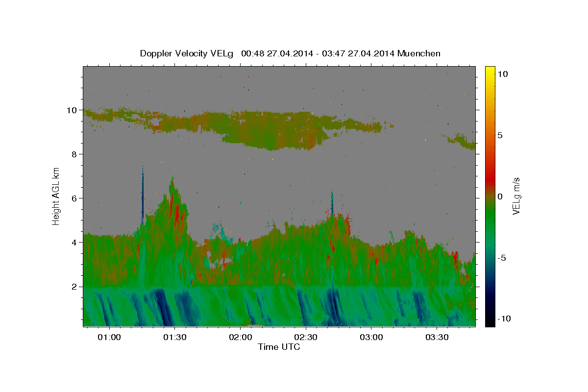Click the colorbar value 0
Screen dimensions: 588x392
pyautogui.click(x=500, y=196)
